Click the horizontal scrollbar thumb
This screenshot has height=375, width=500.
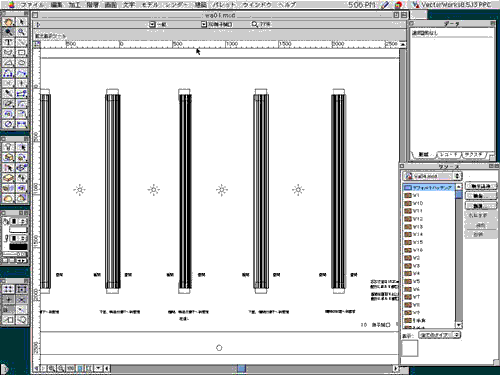[x=242, y=368]
